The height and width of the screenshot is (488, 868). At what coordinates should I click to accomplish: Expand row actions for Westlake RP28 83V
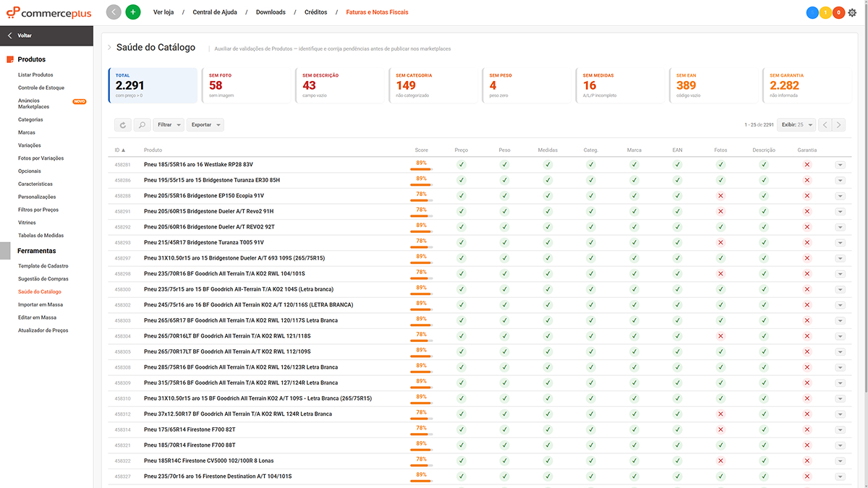tap(840, 165)
